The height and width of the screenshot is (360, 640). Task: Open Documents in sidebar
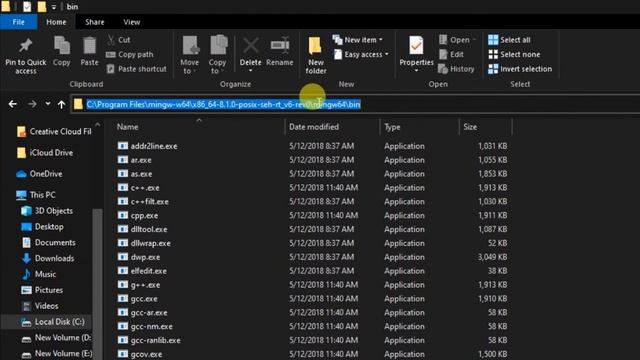(x=48, y=242)
